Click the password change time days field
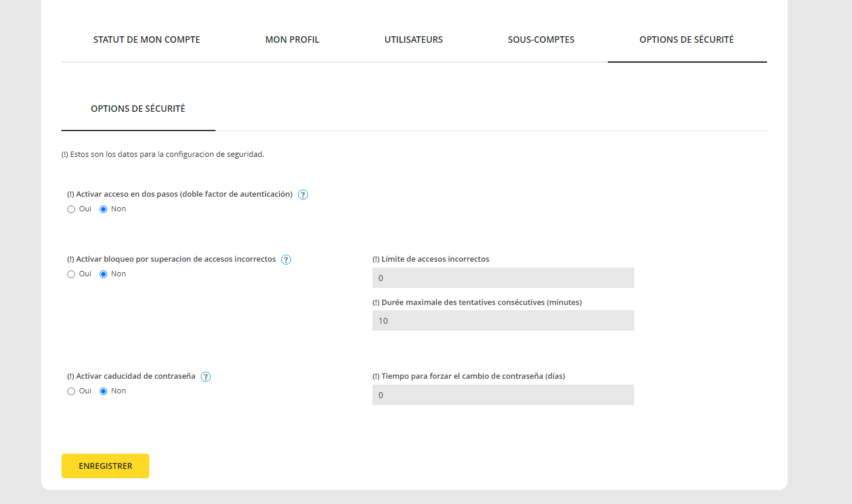Screen dimensions: 852x504 click(503, 395)
